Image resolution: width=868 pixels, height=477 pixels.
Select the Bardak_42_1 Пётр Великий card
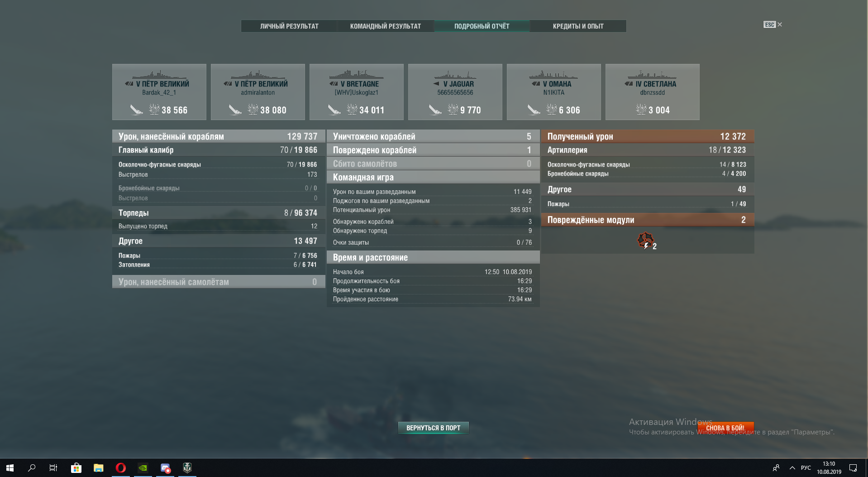point(159,92)
